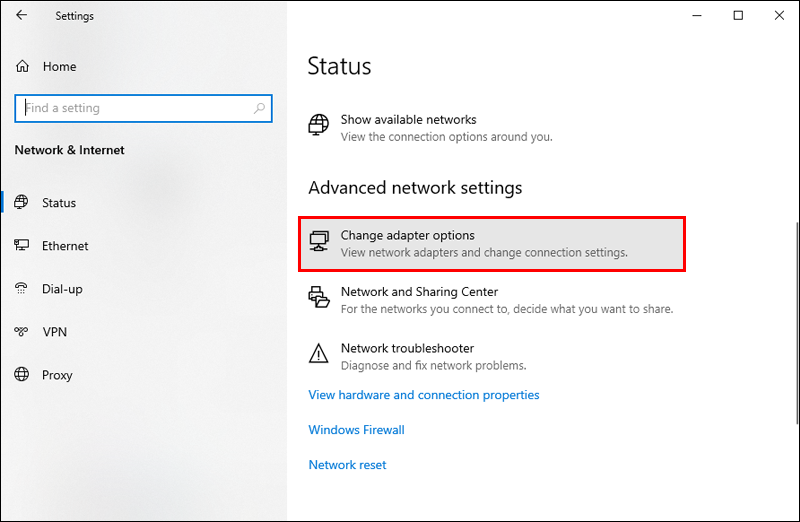800x522 pixels.
Task: Open View hardware and connection properties link
Action: coord(424,395)
